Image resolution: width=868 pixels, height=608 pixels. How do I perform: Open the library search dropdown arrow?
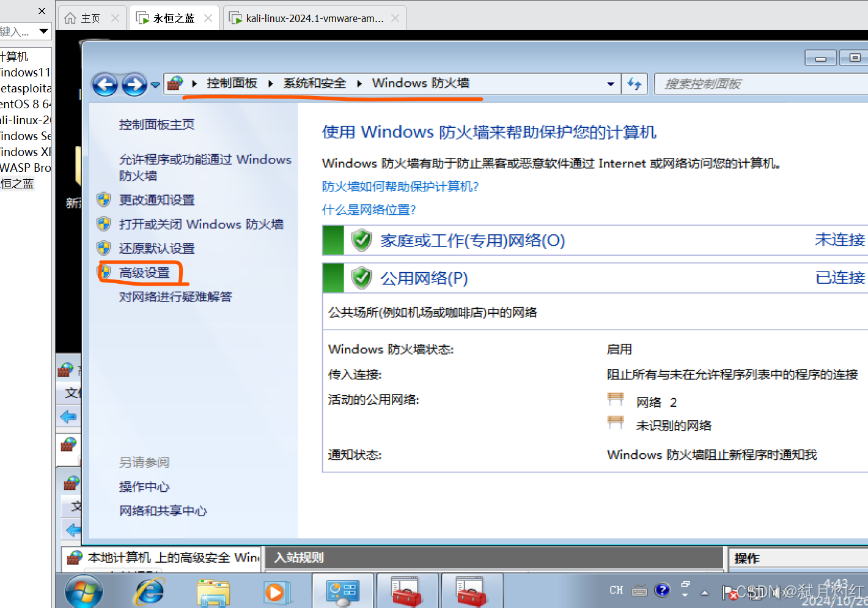pyautogui.click(x=44, y=31)
